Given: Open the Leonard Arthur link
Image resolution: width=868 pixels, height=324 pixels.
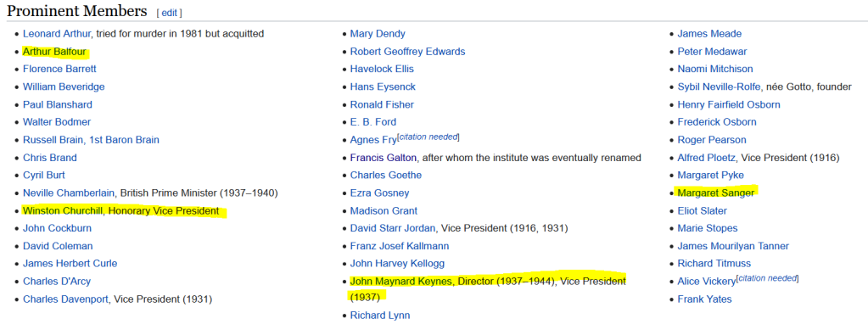Looking at the screenshot, I should pos(57,34).
